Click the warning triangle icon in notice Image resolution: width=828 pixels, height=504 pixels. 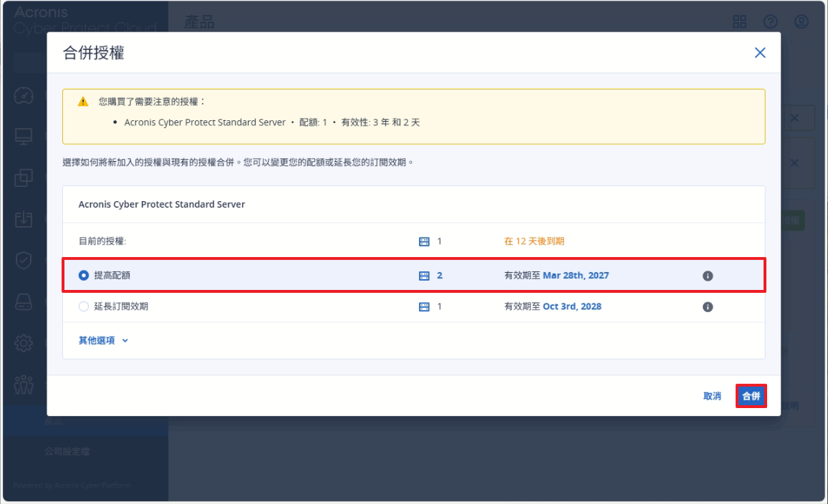click(83, 102)
